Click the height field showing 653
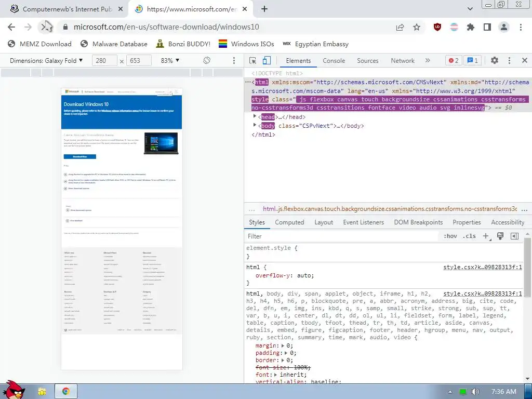The image size is (532, 399). point(139,60)
